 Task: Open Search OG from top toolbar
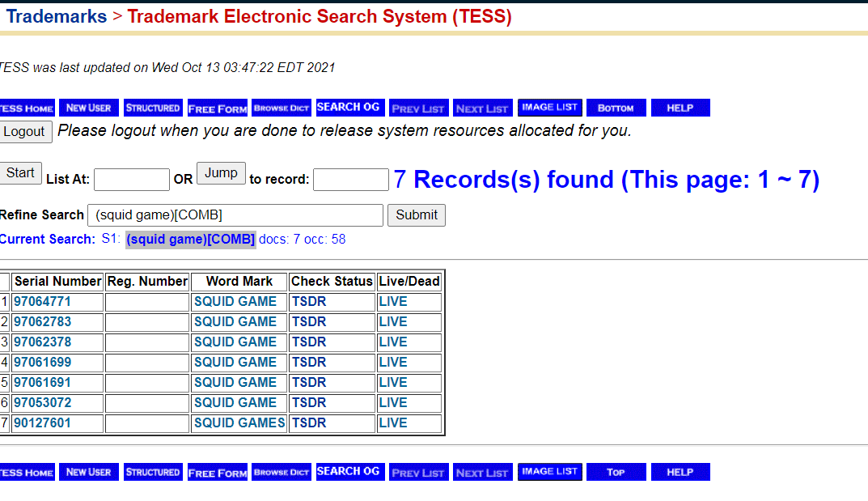[x=348, y=108]
